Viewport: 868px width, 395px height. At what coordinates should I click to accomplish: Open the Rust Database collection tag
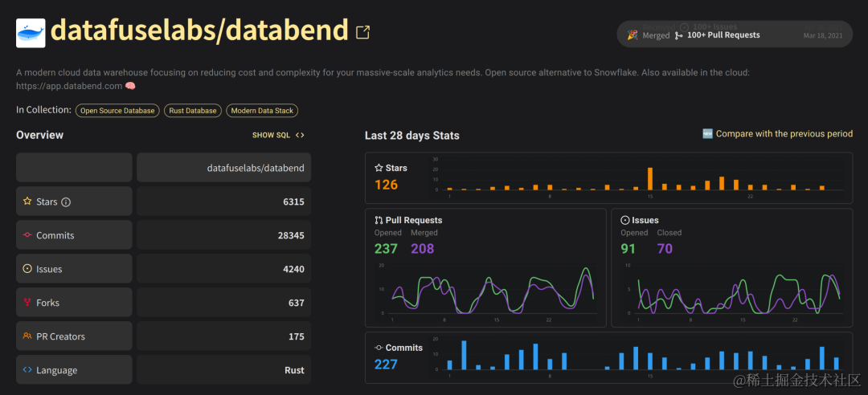click(193, 111)
